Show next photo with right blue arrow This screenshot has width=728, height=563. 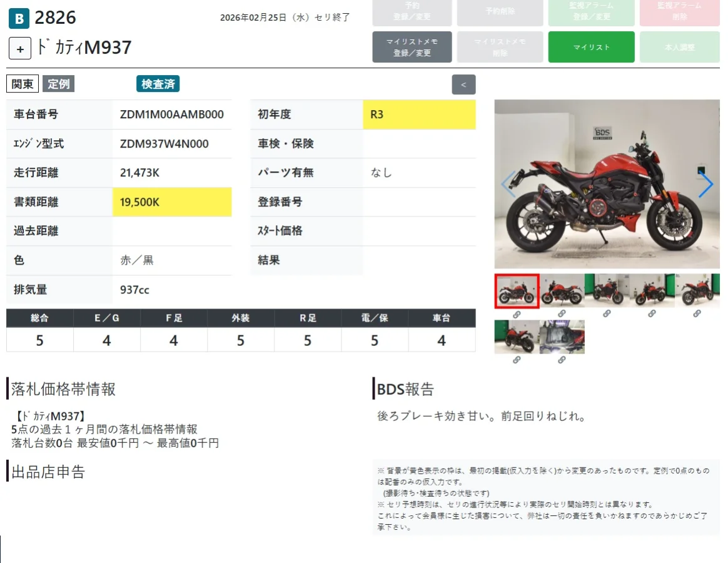tap(705, 185)
